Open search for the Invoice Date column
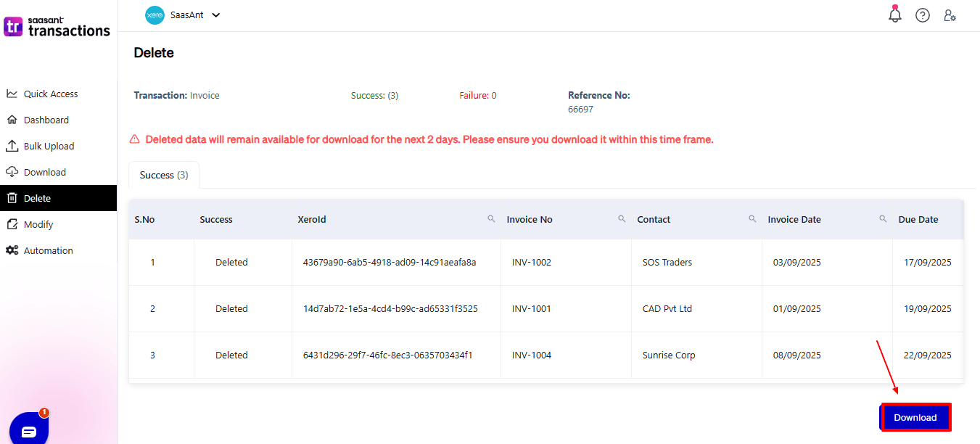The height and width of the screenshot is (444, 980). tap(883, 218)
